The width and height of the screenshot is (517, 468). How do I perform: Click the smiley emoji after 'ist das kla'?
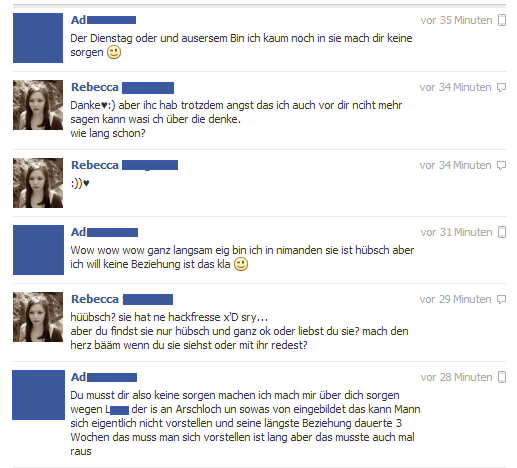pyautogui.click(x=241, y=264)
